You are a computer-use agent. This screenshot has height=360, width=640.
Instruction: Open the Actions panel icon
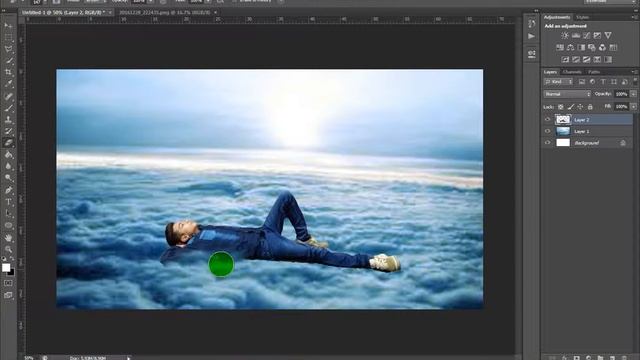click(531, 36)
